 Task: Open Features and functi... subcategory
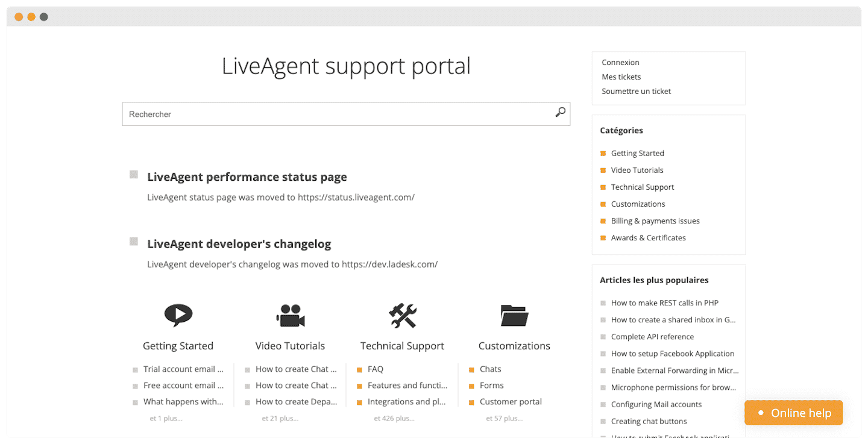tap(407, 386)
